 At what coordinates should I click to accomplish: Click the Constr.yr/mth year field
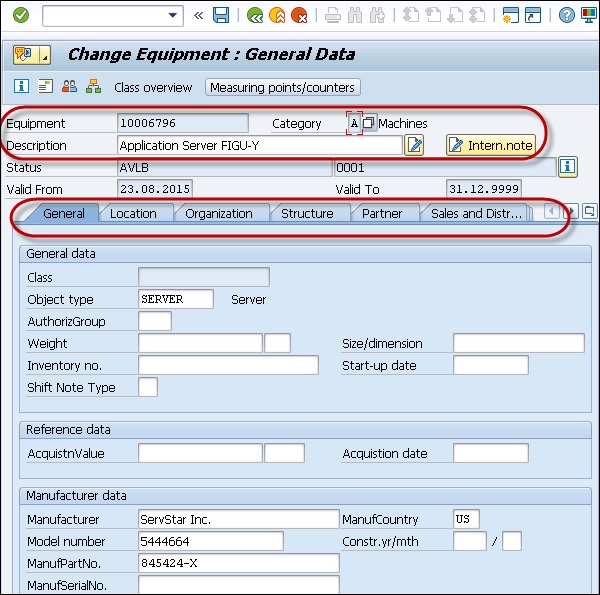coord(470,541)
